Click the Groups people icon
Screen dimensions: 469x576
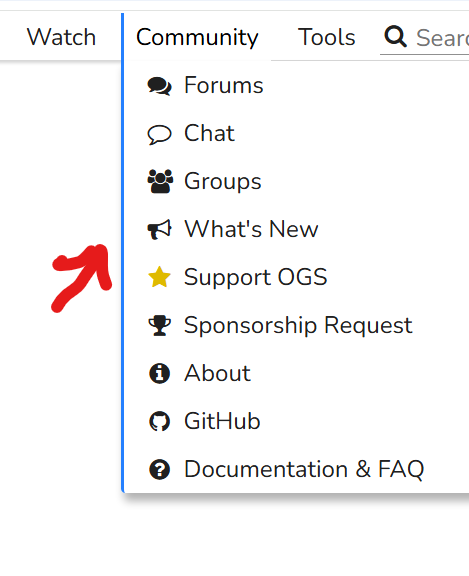pyautogui.click(x=160, y=181)
